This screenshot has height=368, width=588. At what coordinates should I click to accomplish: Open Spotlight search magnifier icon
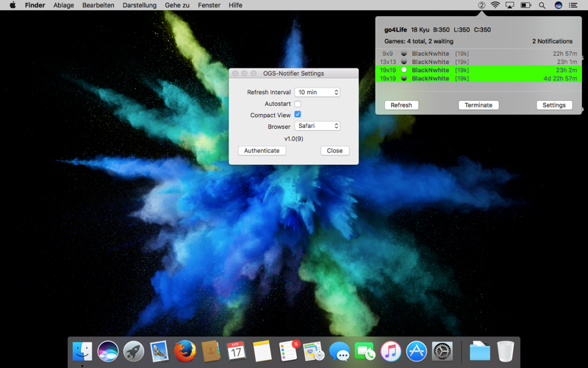point(542,5)
